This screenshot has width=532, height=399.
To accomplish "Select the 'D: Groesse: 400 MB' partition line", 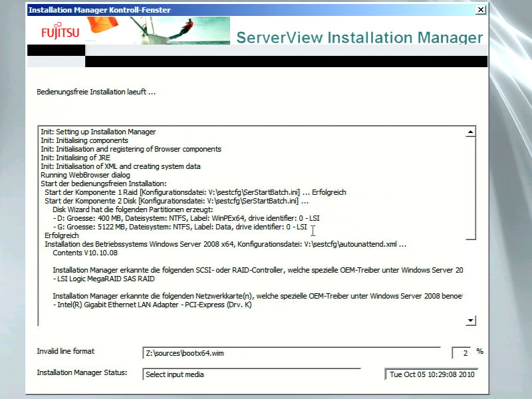I will [x=186, y=218].
